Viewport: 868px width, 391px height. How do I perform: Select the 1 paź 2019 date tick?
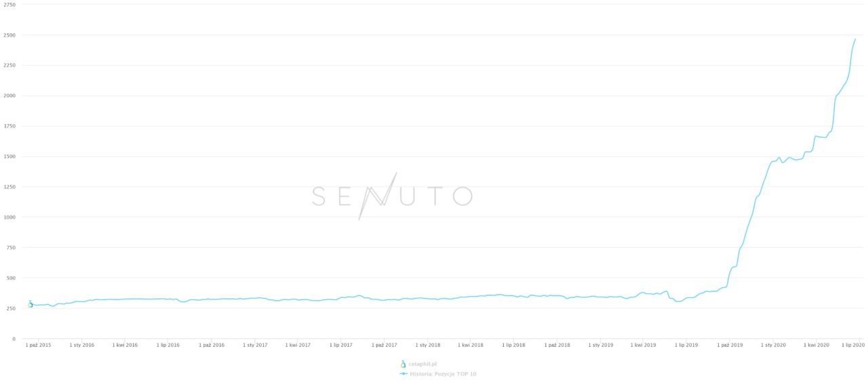pyautogui.click(x=729, y=345)
